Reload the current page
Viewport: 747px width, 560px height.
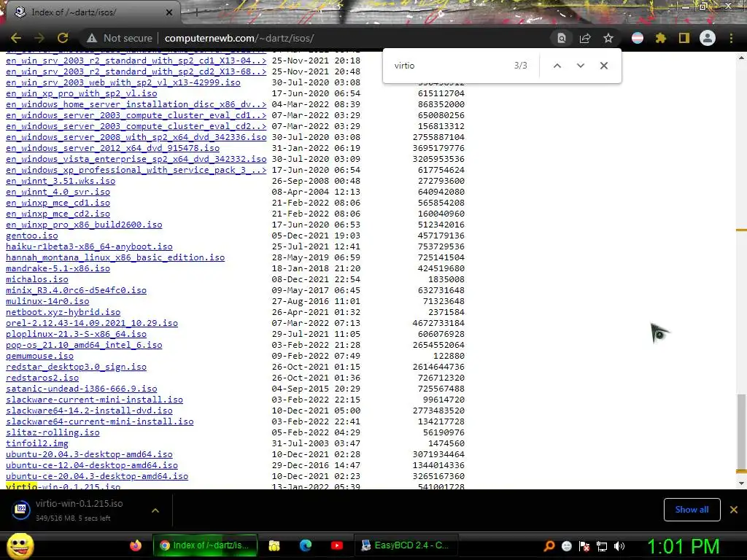pos(63,38)
